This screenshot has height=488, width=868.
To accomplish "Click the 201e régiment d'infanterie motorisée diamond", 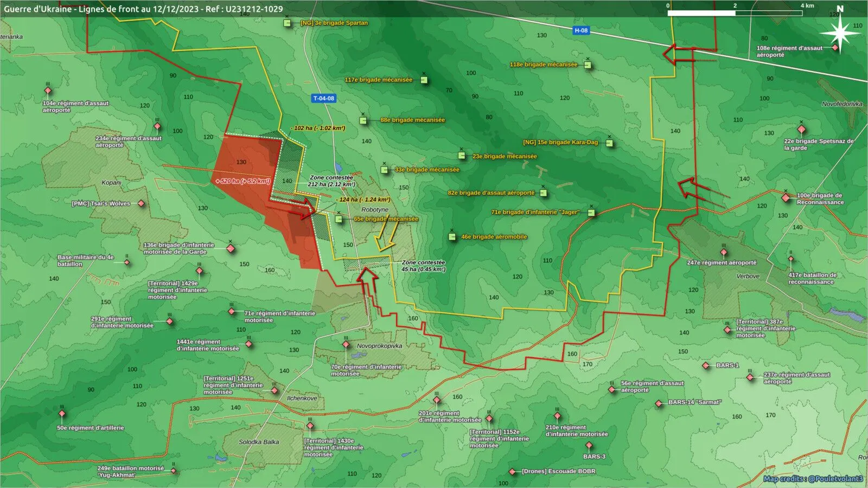I will pyautogui.click(x=437, y=401).
